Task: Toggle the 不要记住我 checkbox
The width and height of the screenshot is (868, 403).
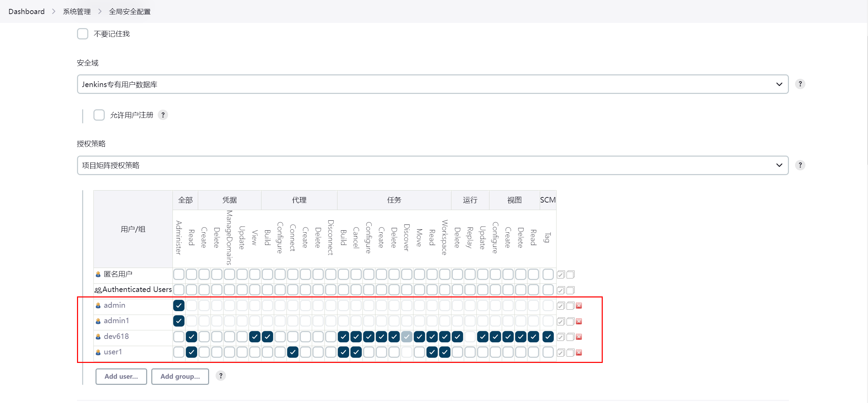Action: point(82,34)
